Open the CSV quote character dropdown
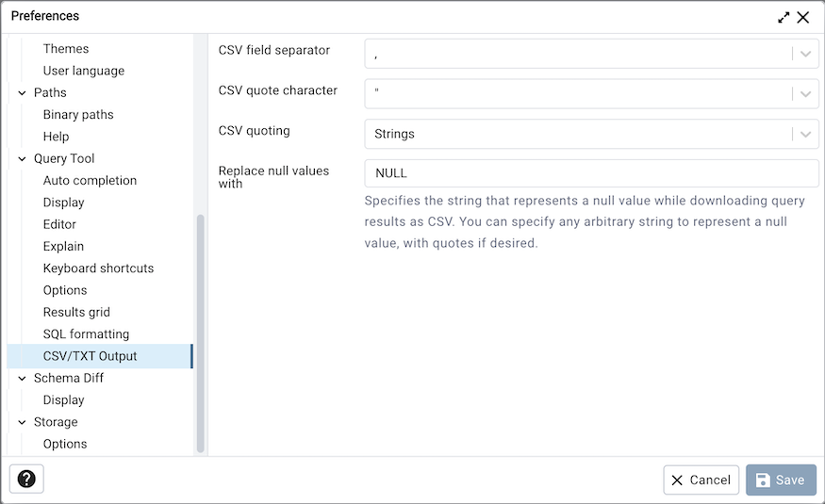The width and height of the screenshot is (825, 504). [x=805, y=93]
